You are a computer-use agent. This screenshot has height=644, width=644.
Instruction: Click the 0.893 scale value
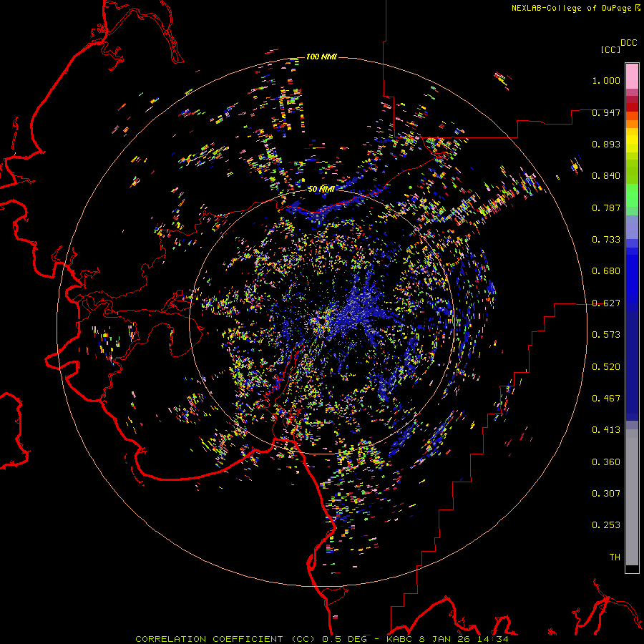[x=606, y=144]
